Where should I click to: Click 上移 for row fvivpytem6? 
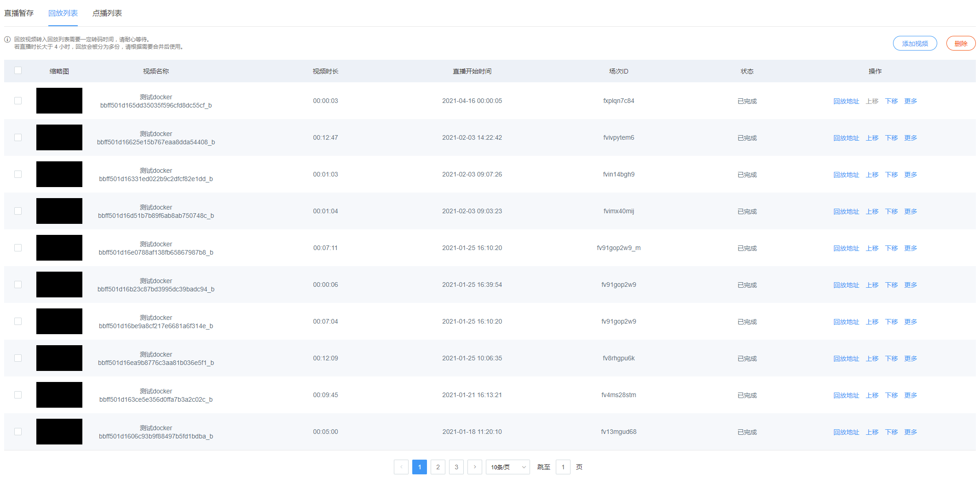point(872,138)
